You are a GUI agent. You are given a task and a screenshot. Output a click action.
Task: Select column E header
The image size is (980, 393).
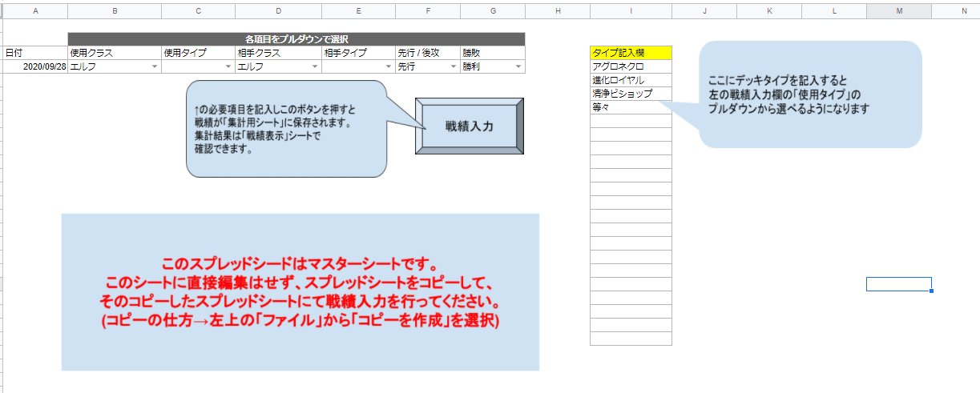pyautogui.click(x=358, y=10)
